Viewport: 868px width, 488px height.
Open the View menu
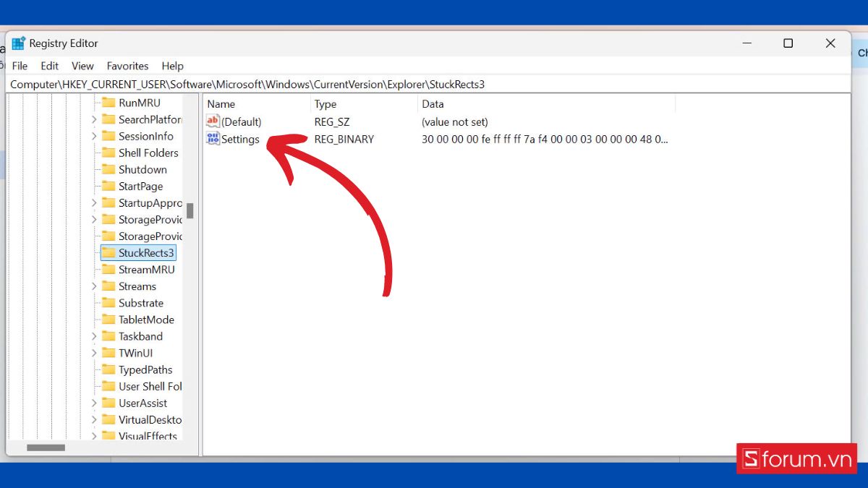[82, 66]
